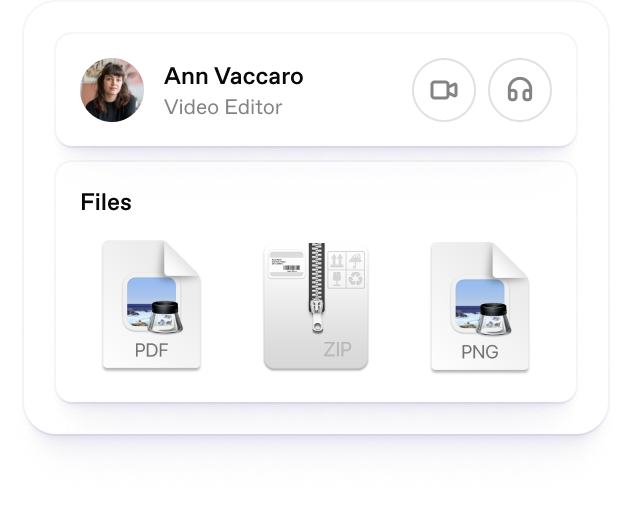The height and width of the screenshot is (506, 632).
Task: Open the ZIP archive icon
Action: tap(316, 306)
